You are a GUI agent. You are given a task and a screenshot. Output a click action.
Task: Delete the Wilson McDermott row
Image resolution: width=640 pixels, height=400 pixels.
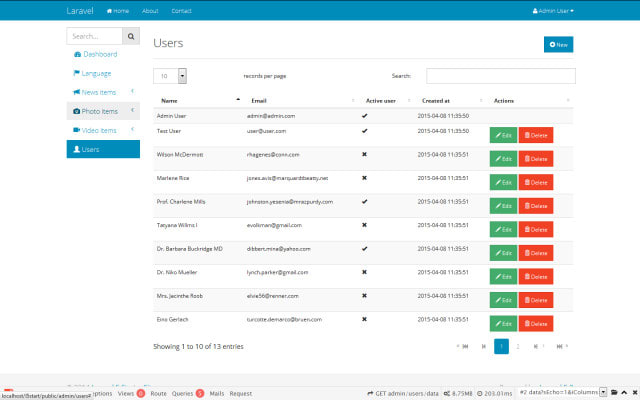coord(536,159)
